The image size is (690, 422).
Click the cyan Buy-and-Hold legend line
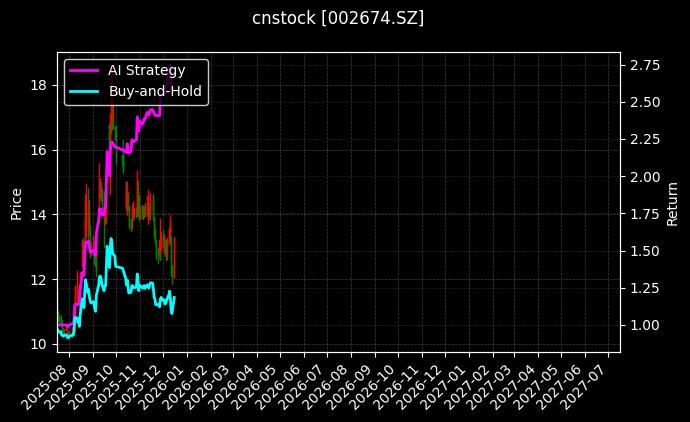pyautogui.click(x=84, y=91)
